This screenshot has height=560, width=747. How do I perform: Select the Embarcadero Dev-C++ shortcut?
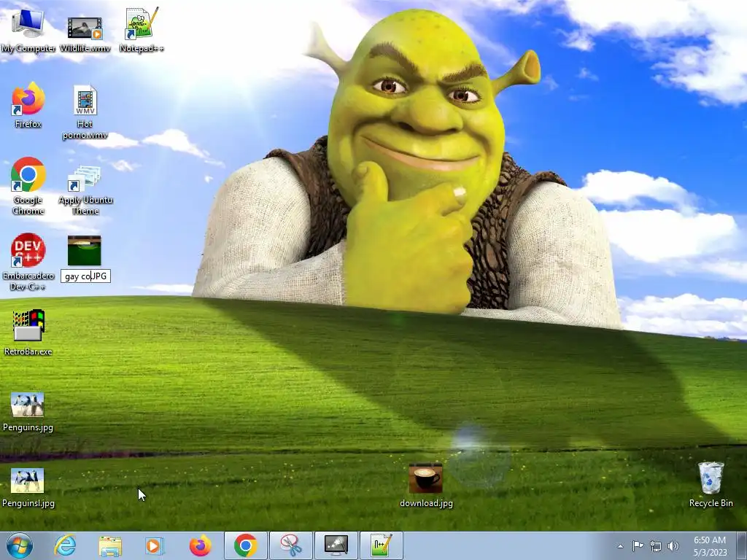click(x=28, y=262)
